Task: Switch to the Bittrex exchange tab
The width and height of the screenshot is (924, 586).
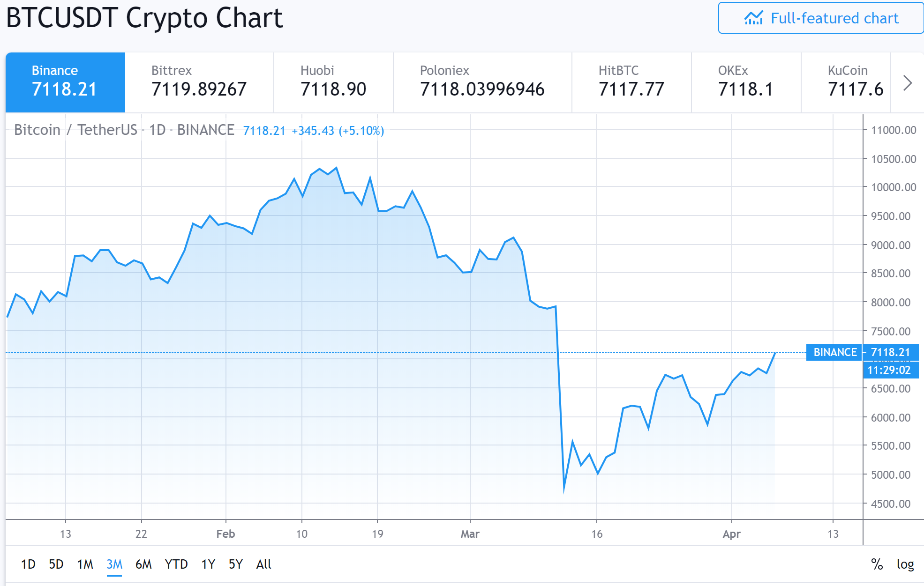Action: [x=199, y=82]
